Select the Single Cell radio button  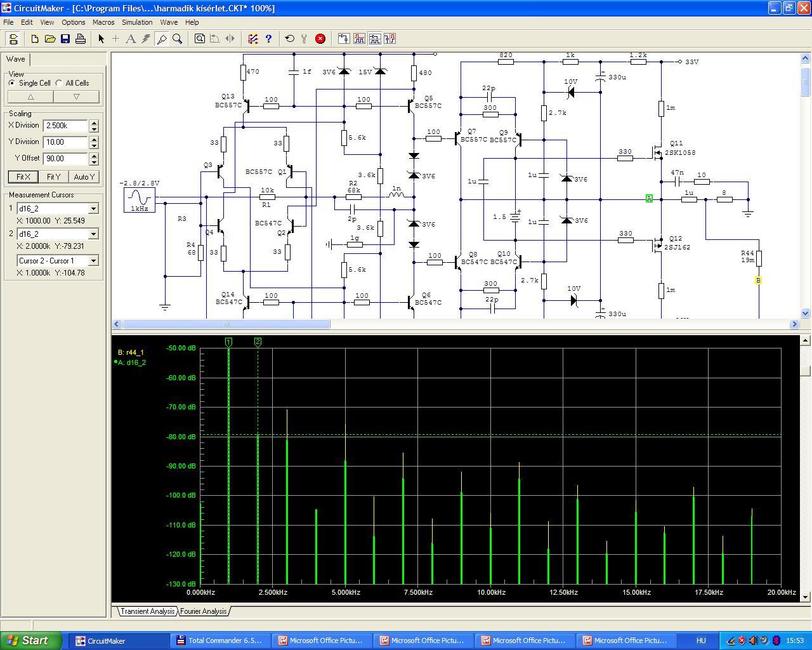[12, 83]
